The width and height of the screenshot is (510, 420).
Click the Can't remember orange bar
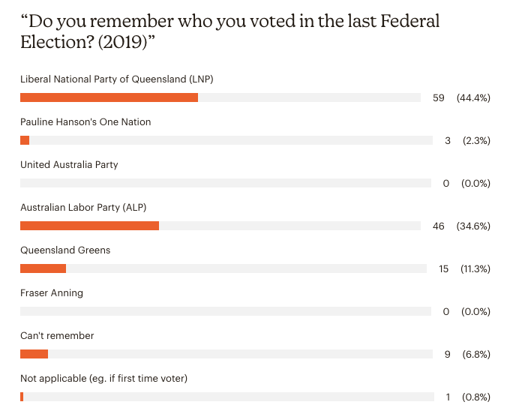(x=34, y=354)
